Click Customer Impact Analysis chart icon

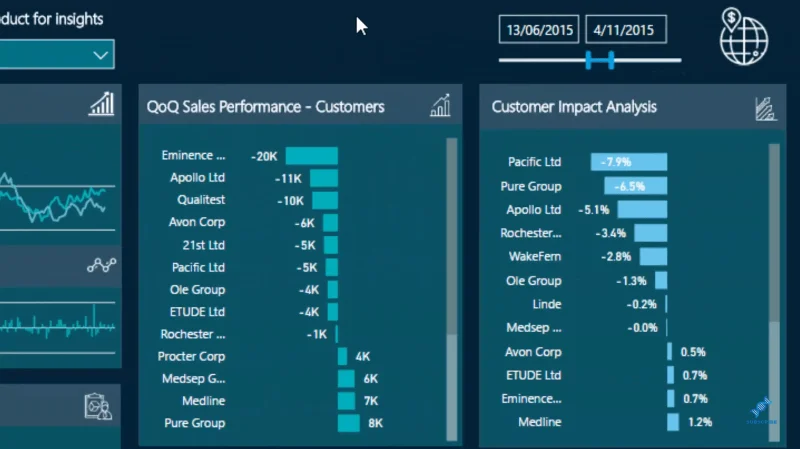[x=765, y=109]
